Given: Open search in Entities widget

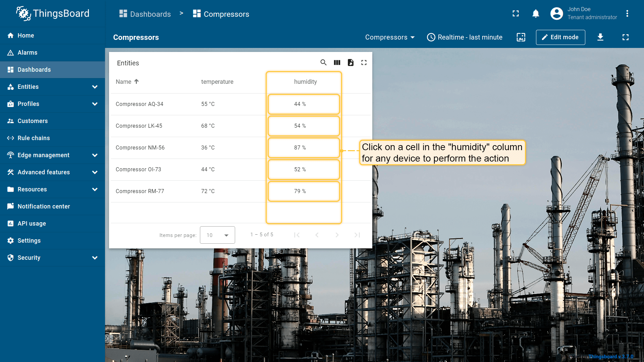Looking at the screenshot, I should 323,63.
